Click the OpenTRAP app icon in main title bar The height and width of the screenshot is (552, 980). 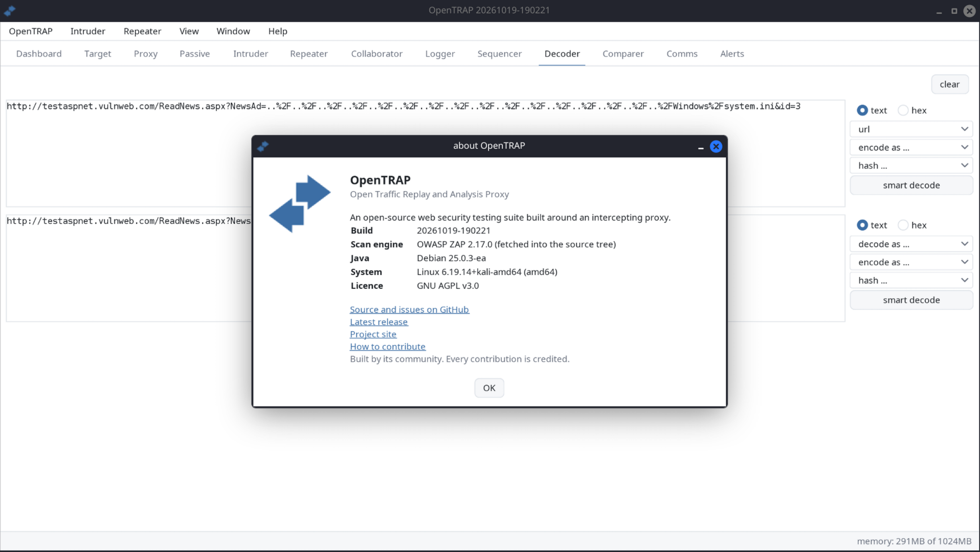[x=10, y=10]
